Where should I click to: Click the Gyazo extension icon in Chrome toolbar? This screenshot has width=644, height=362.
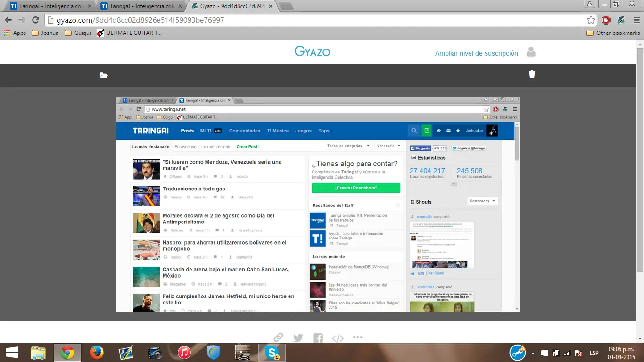(621, 20)
